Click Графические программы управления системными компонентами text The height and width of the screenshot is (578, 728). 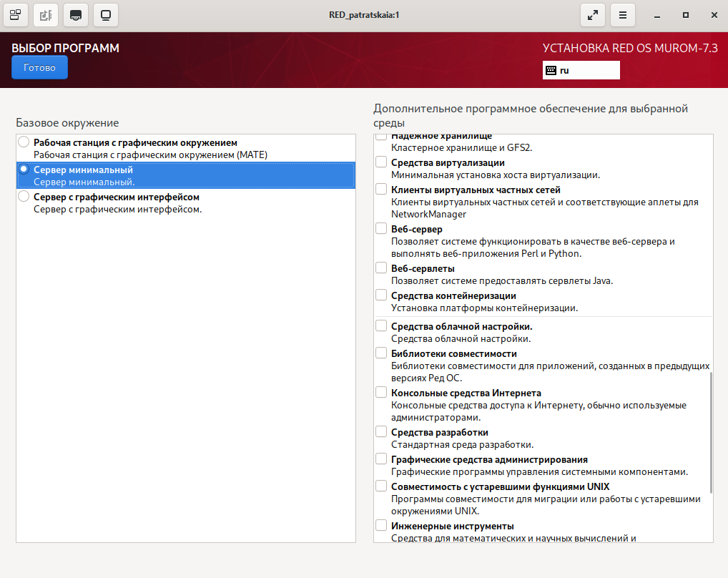click(x=539, y=472)
